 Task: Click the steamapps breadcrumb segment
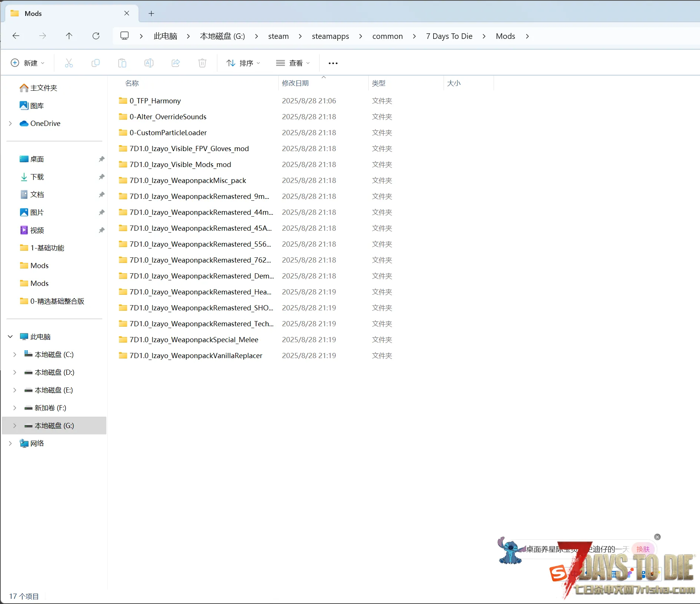(x=330, y=36)
